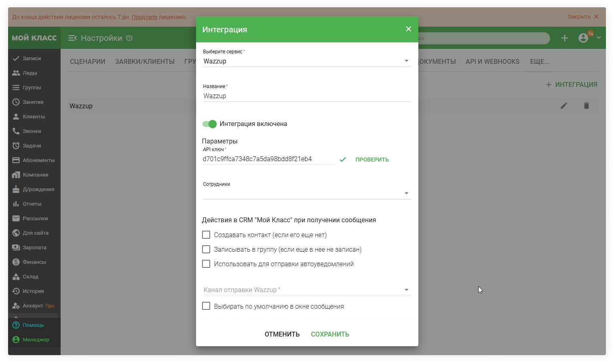Click the trash delete icon for Wazzup
Image resolution: width=614 pixels, height=364 pixels.
click(586, 106)
